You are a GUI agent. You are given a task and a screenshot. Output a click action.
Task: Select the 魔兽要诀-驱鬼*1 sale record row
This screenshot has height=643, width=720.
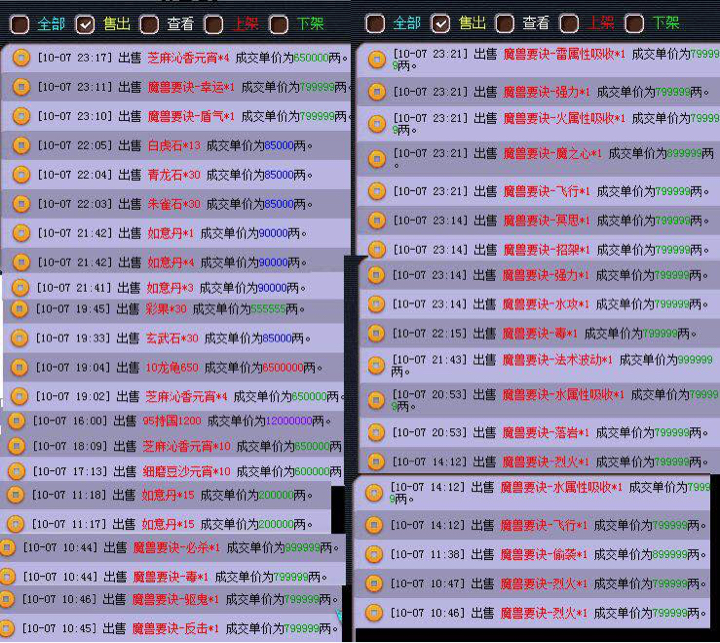coord(175,600)
